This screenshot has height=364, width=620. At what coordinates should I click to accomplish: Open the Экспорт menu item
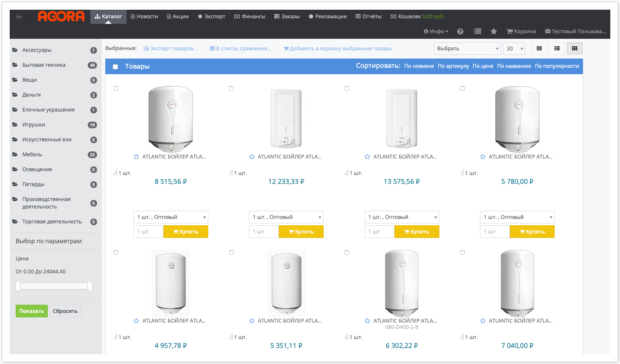click(211, 16)
